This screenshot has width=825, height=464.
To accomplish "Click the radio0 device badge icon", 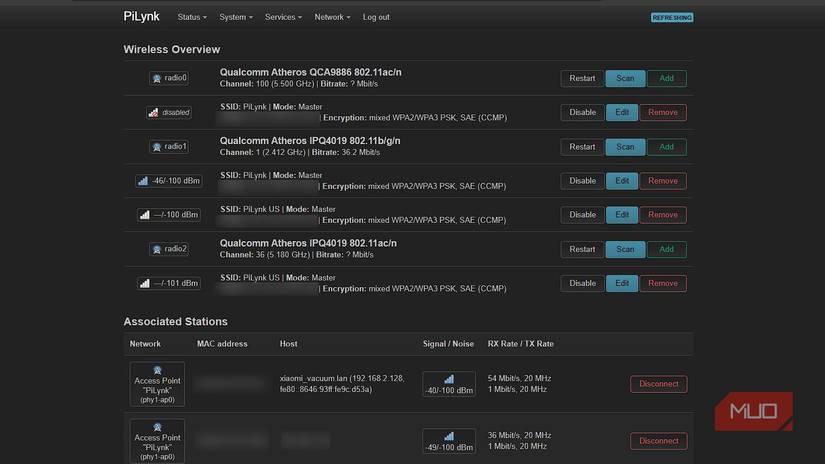I will point(169,78).
